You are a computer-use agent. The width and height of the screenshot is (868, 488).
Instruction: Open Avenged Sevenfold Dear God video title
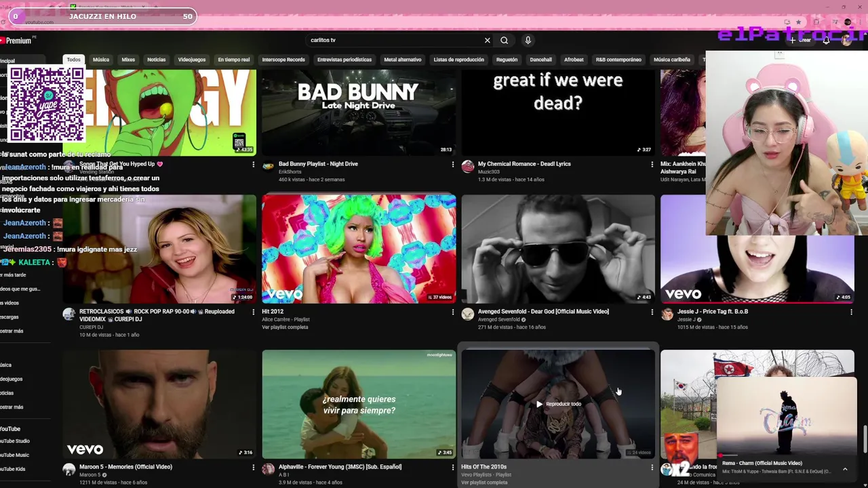pyautogui.click(x=543, y=312)
